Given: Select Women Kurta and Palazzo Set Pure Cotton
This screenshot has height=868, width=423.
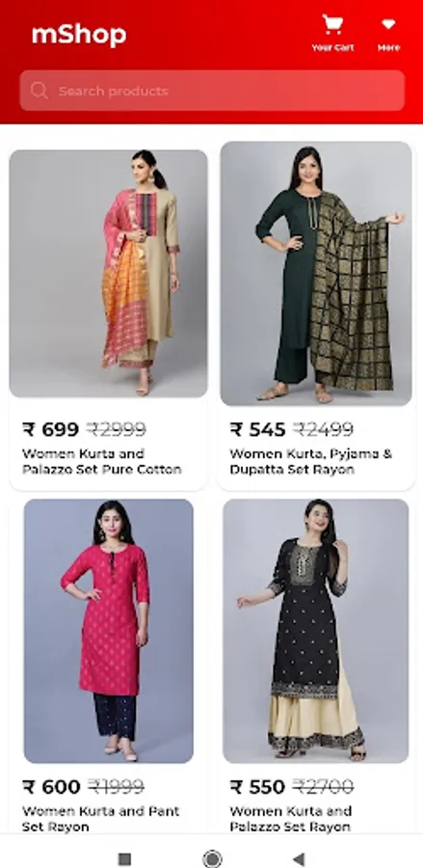Looking at the screenshot, I should click(x=102, y=462).
